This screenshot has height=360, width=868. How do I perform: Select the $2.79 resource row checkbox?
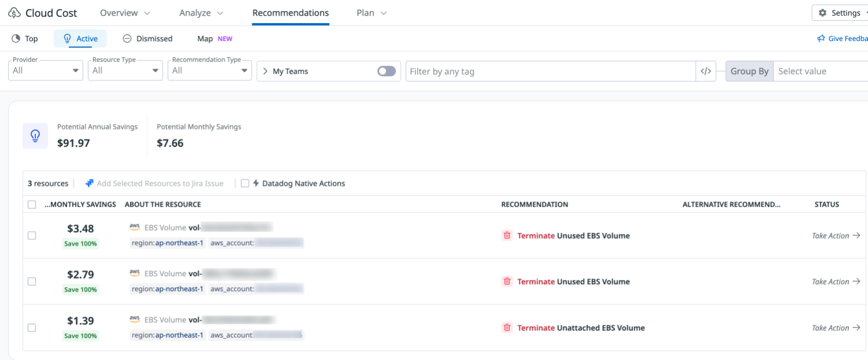(32, 281)
